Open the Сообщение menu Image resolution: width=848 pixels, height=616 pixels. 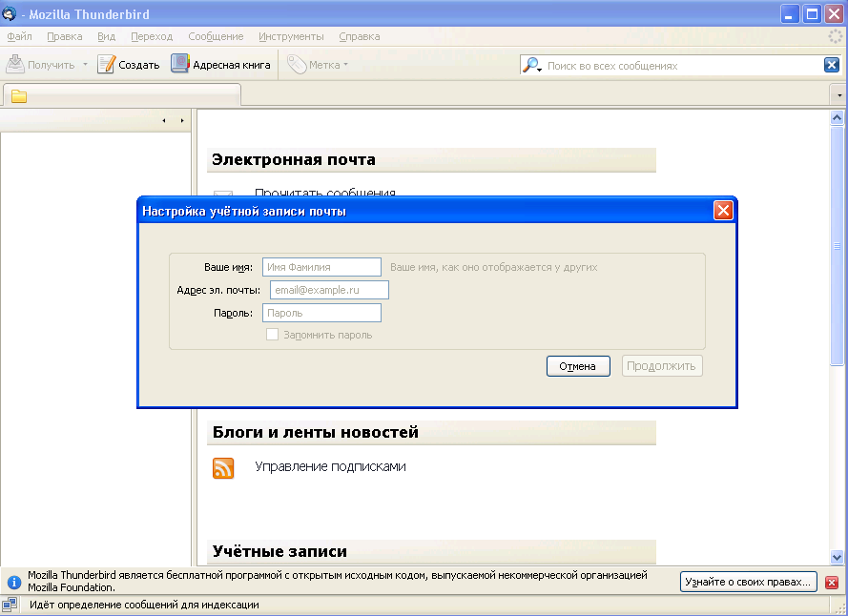tap(215, 36)
